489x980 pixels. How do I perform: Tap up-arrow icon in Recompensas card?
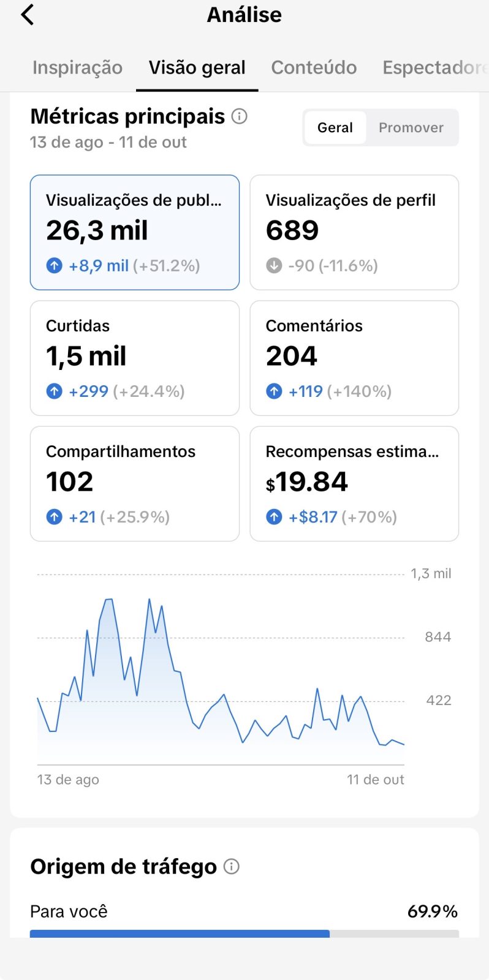(x=274, y=517)
